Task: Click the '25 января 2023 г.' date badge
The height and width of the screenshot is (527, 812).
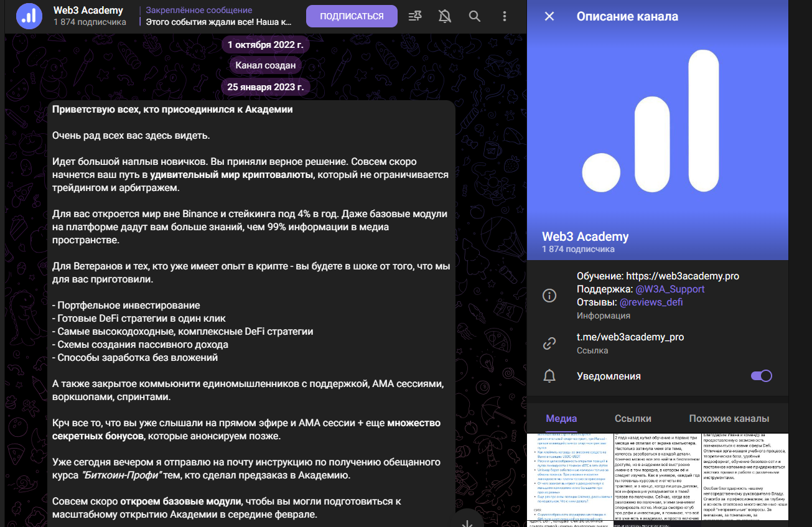Action: (266, 87)
